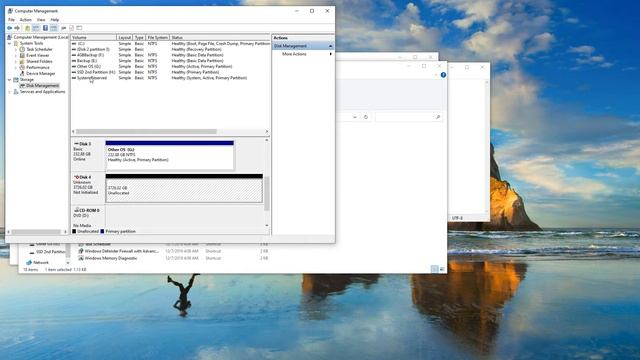
Task: Select Event Viewer icon in tree
Action: 22,55
